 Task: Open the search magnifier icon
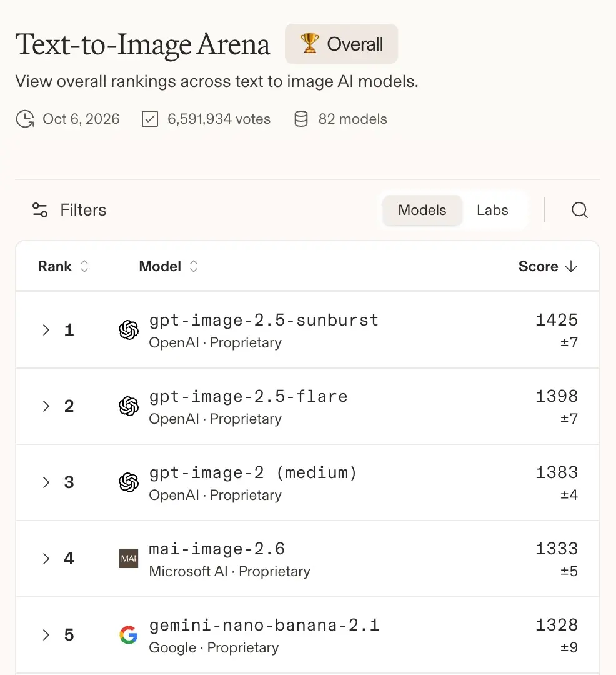[579, 210]
